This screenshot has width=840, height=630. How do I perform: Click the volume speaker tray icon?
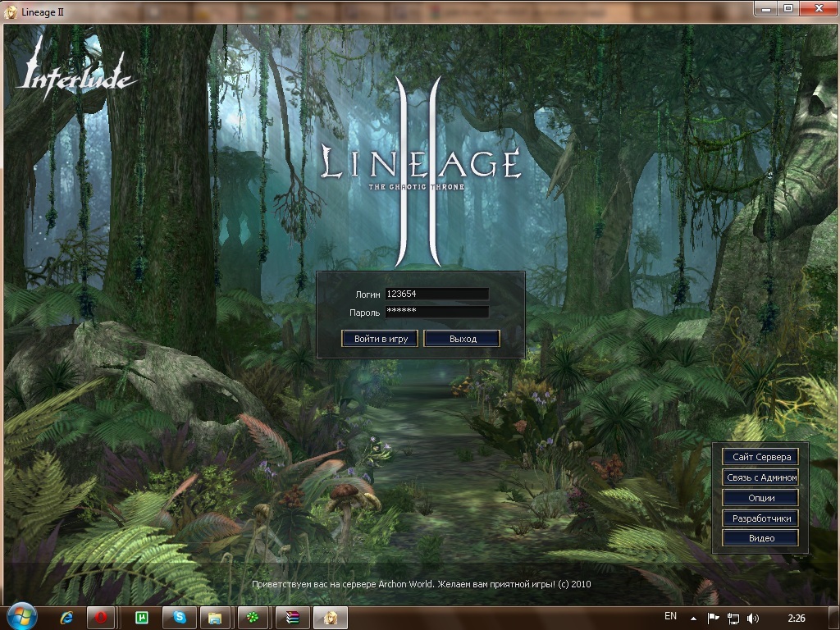[x=753, y=619]
